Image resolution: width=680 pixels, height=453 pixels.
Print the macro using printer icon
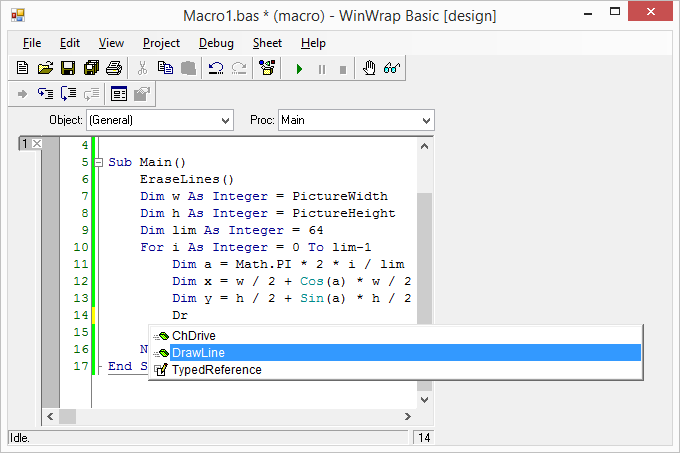114,68
